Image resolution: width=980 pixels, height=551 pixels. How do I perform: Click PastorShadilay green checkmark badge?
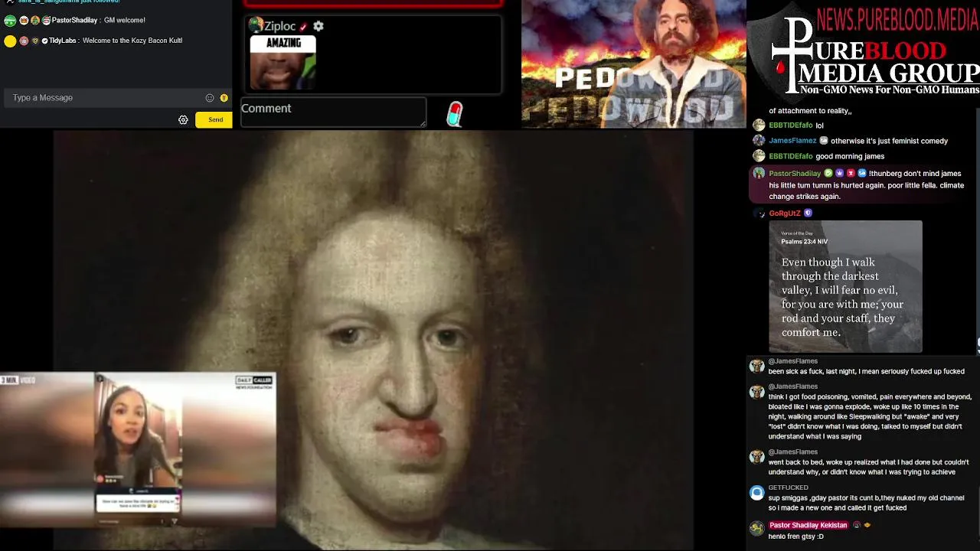pos(828,174)
